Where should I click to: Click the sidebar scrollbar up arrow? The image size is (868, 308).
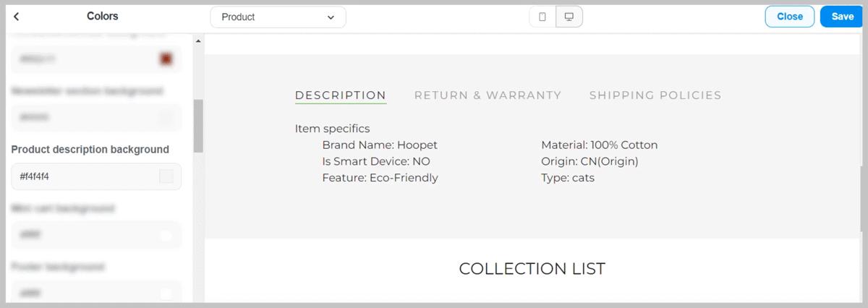point(198,40)
